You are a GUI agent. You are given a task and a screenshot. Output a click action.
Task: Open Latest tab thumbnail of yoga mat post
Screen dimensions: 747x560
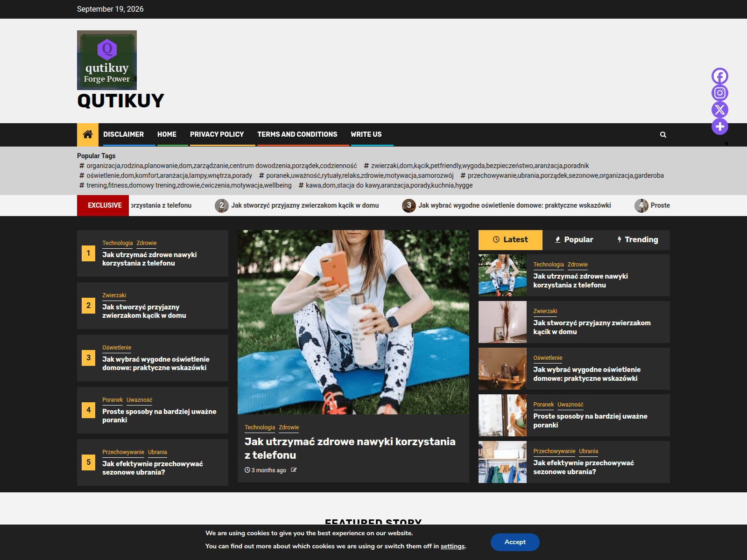tap(502, 275)
